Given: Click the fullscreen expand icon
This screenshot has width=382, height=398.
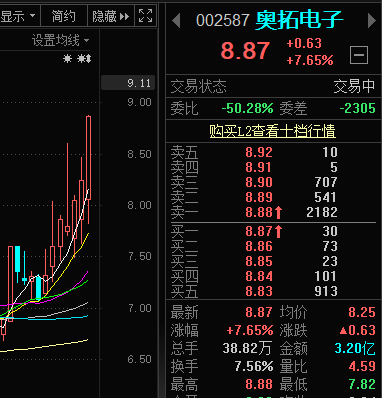Looking at the screenshot, I should [145, 15].
